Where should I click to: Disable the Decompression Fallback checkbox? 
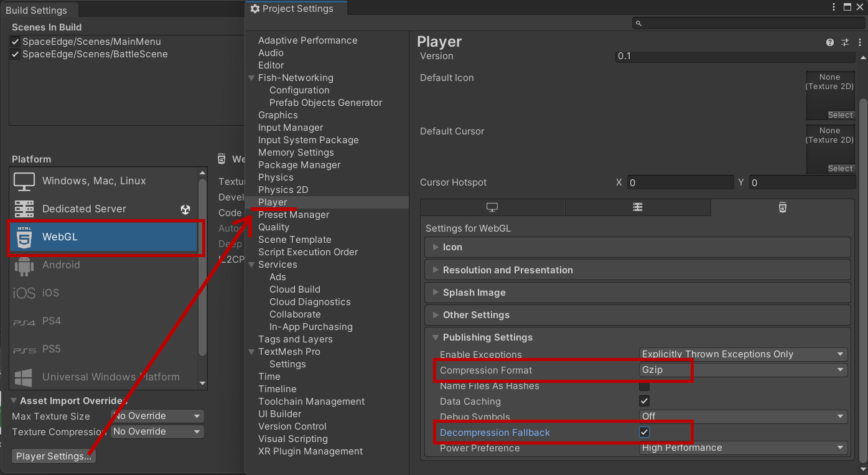pyautogui.click(x=645, y=432)
